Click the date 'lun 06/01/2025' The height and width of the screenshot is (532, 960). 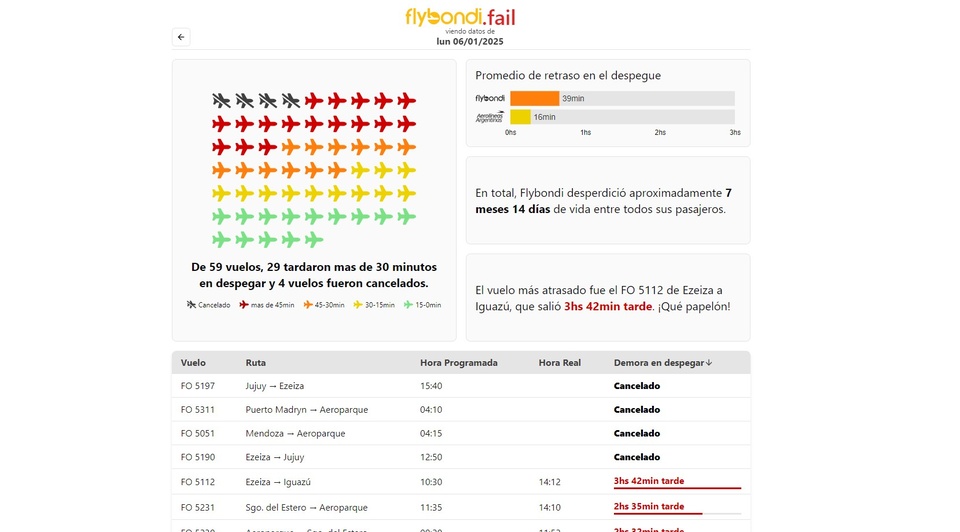click(470, 42)
